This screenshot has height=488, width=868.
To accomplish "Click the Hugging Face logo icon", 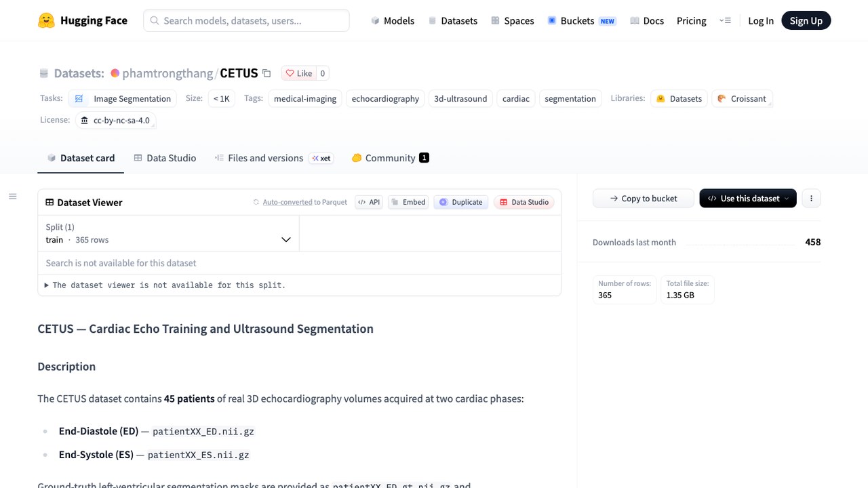I will (46, 20).
